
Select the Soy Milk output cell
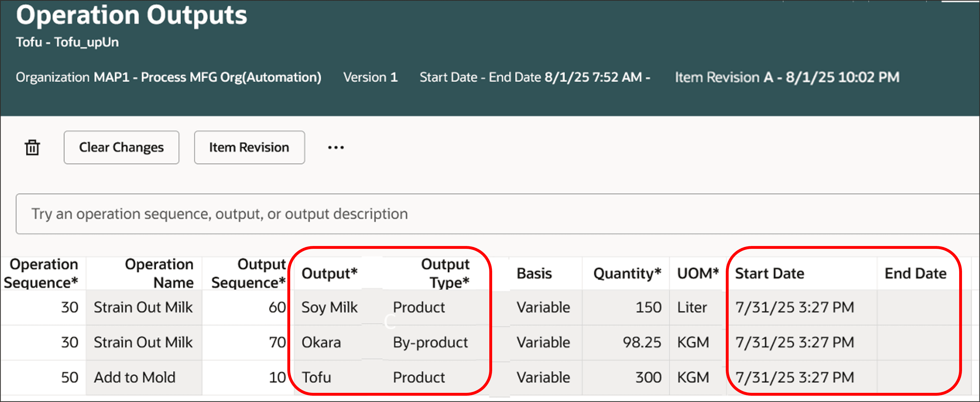coord(329,307)
